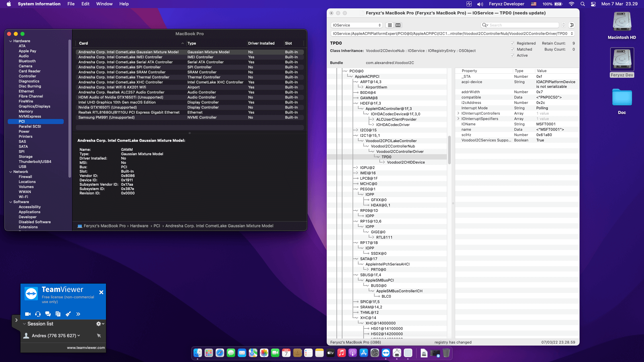Collapse the Network section in sidebar
The height and width of the screenshot is (362, 644).
(x=11, y=172)
